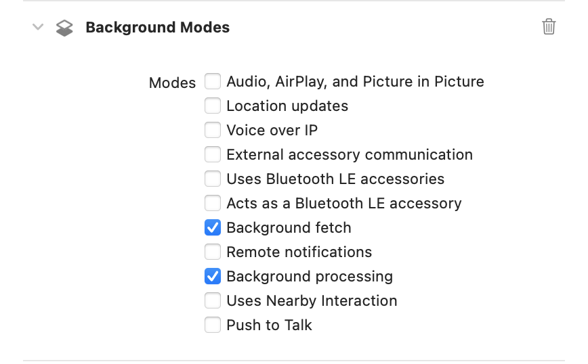The width and height of the screenshot is (588, 364).
Task: Uncheck the Background fetch checkbox
Action: (213, 228)
